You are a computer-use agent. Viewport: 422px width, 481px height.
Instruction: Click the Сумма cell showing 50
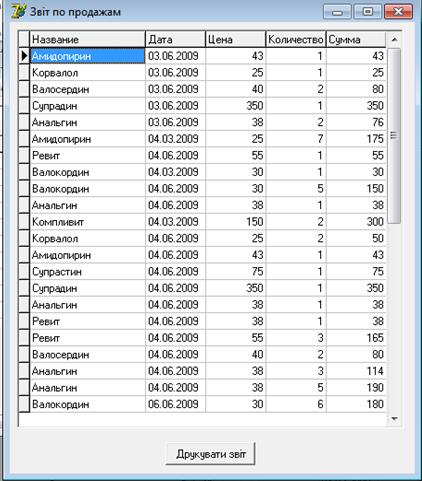(356, 238)
